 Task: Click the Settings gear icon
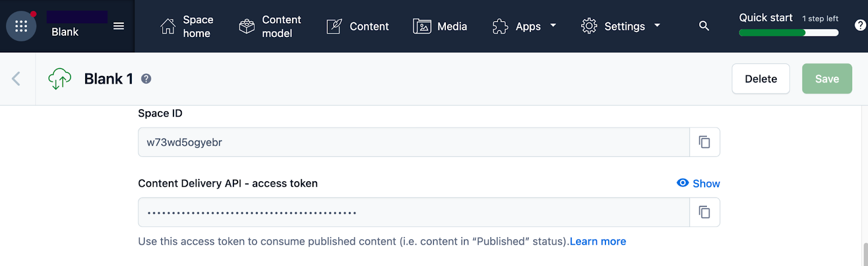coord(589,26)
